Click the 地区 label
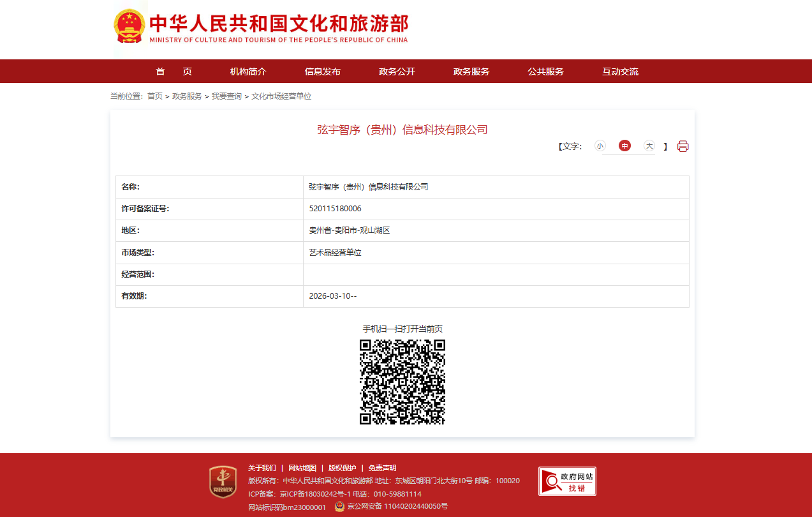Screen dimensions: 812x517 (130, 230)
